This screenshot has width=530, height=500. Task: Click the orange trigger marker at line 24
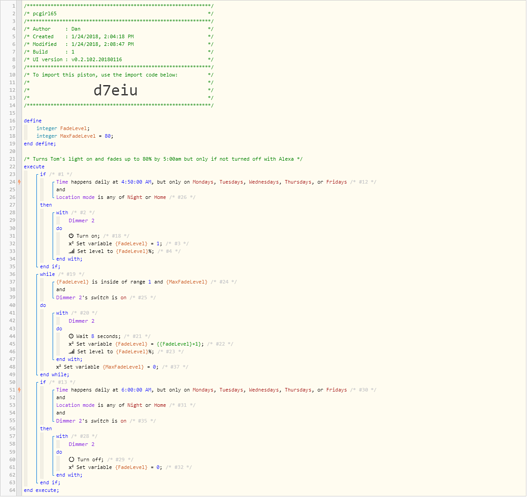coord(19,183)
